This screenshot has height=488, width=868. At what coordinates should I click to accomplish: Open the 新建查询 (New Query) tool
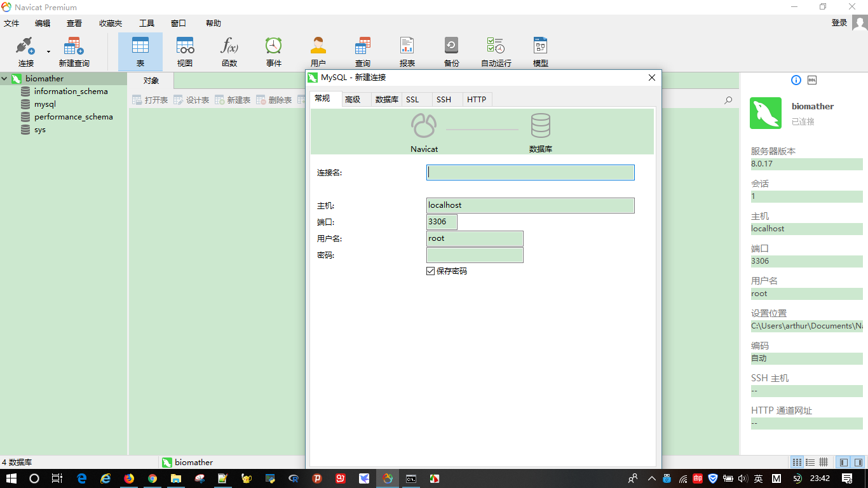click(74, 51)
